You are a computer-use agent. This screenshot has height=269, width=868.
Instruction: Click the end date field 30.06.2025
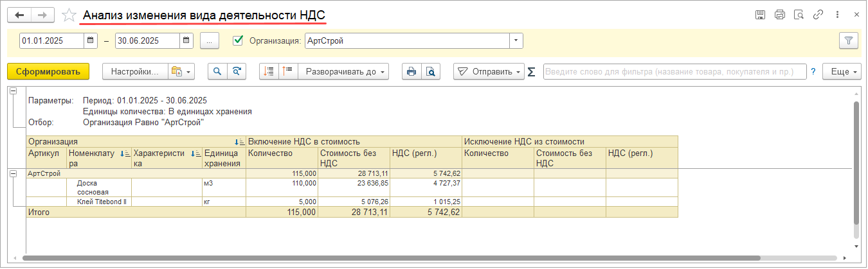147,40
